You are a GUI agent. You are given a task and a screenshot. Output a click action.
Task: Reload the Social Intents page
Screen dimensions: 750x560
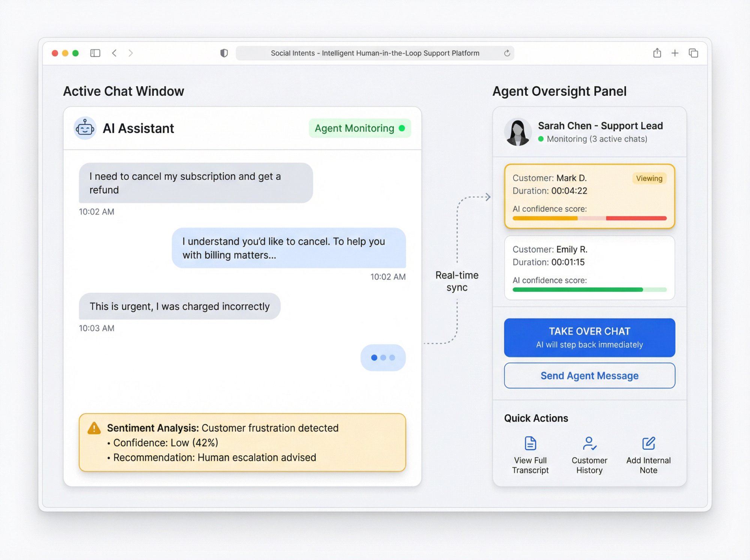click(507, 53)
